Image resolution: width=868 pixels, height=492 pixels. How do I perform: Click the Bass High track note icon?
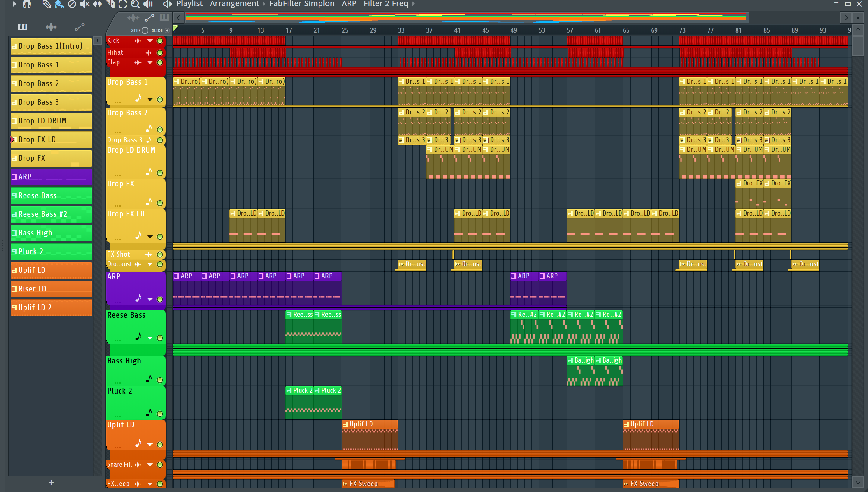pyautogui.click(x=149, y=379)
